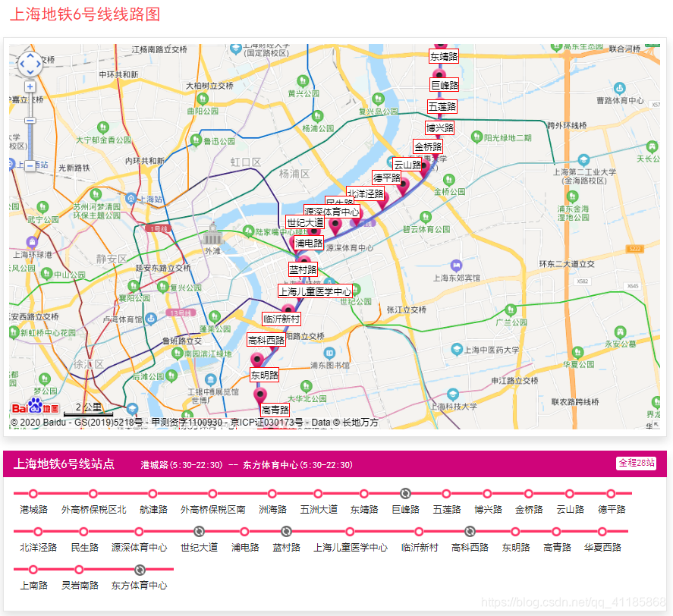Open the 东靖路 station link in list
The height and width of the screenshot is (616, 673).
(364, 510)
